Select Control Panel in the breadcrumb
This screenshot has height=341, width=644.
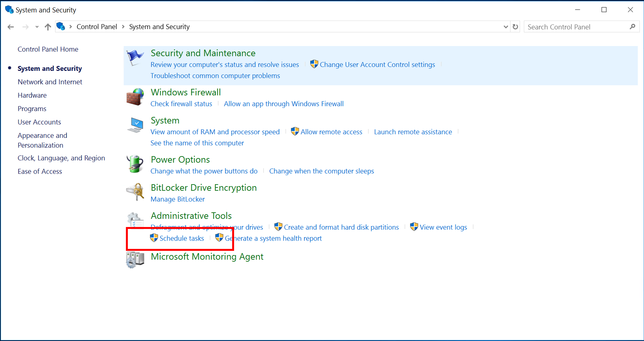(x=97, y=27)
